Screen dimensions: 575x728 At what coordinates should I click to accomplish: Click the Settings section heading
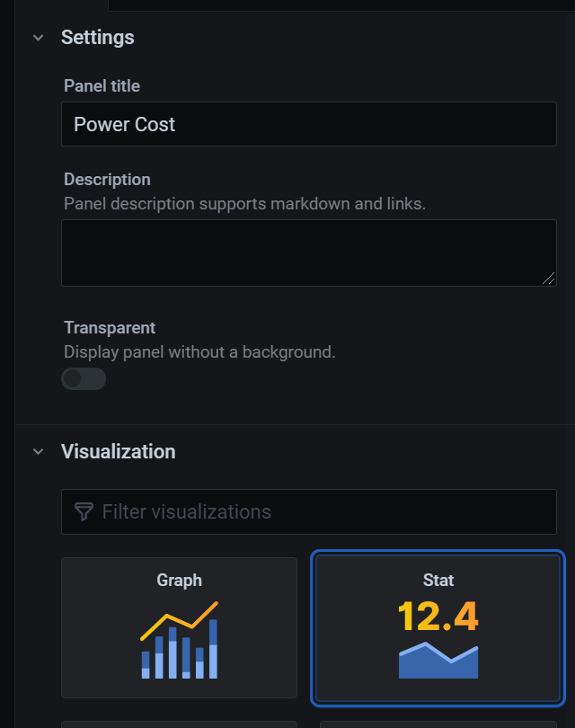coord(97,38)
